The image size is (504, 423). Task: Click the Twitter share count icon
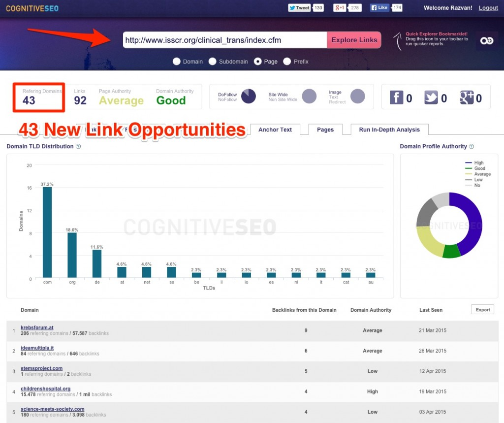pyautogui.click(x=431, y=98)
